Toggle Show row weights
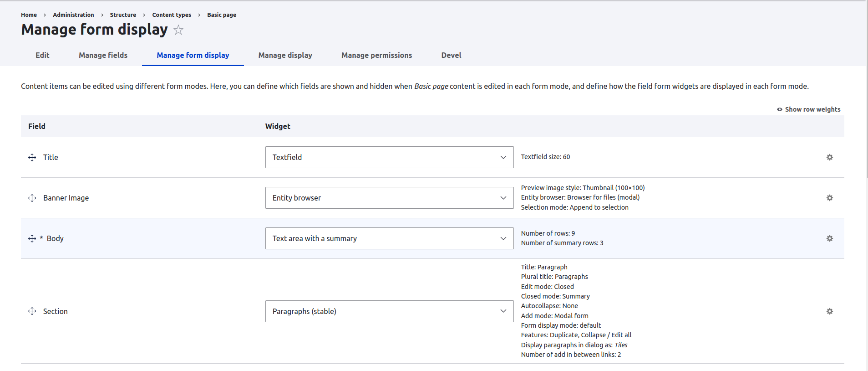 [808, 109]
